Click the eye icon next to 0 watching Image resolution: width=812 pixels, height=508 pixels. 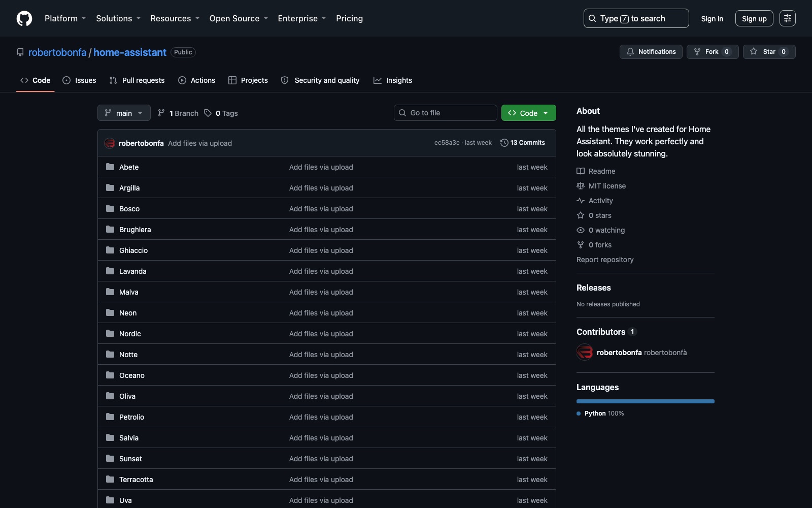[581, 230]
